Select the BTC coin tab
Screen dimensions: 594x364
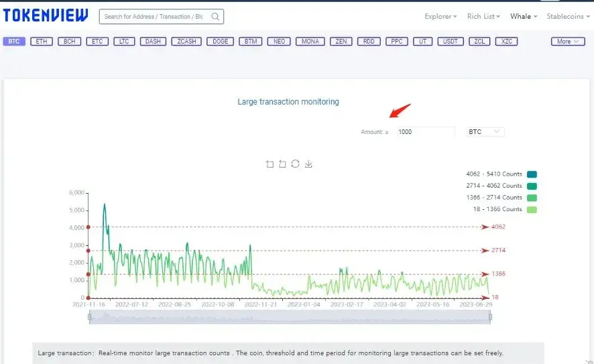pos(14,42)
